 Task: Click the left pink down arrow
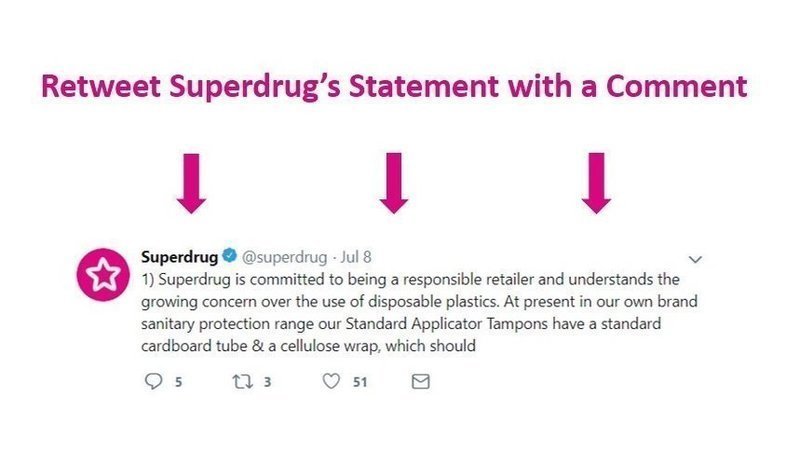190,182
